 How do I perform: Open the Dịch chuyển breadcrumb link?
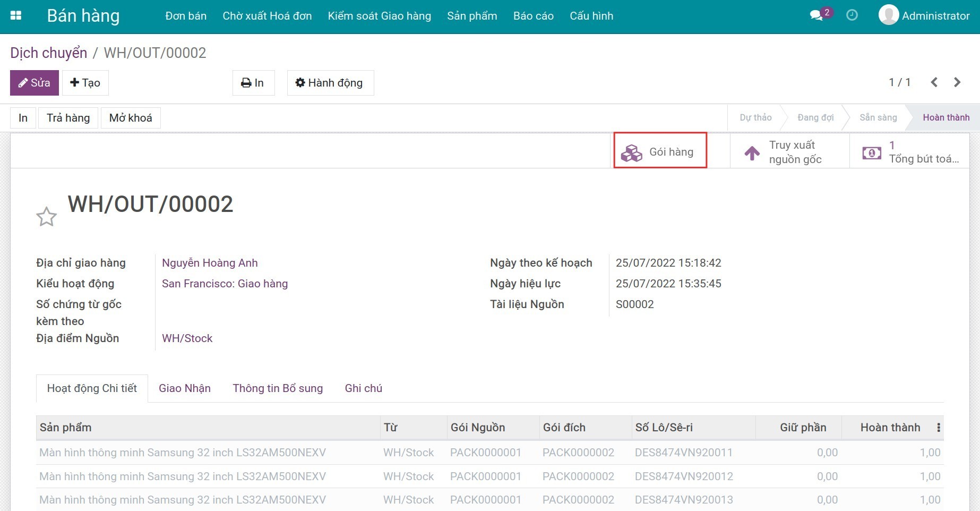tap(49, 53)
